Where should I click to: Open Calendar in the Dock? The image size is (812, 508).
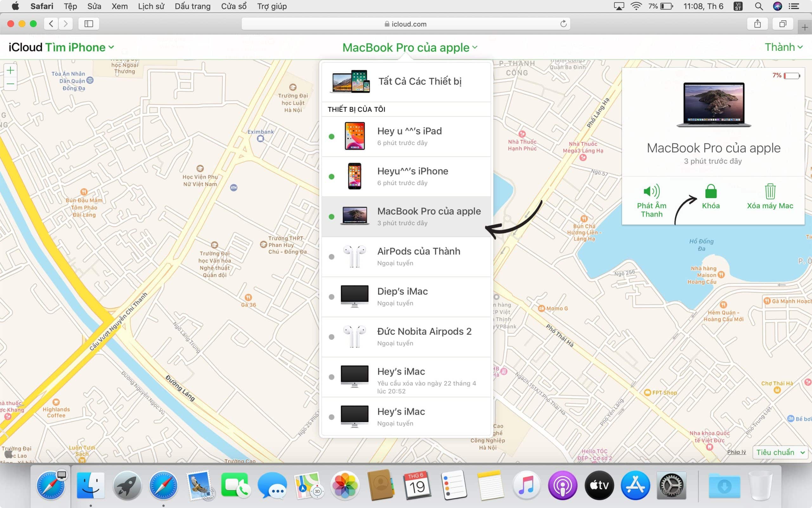point(417,485)
